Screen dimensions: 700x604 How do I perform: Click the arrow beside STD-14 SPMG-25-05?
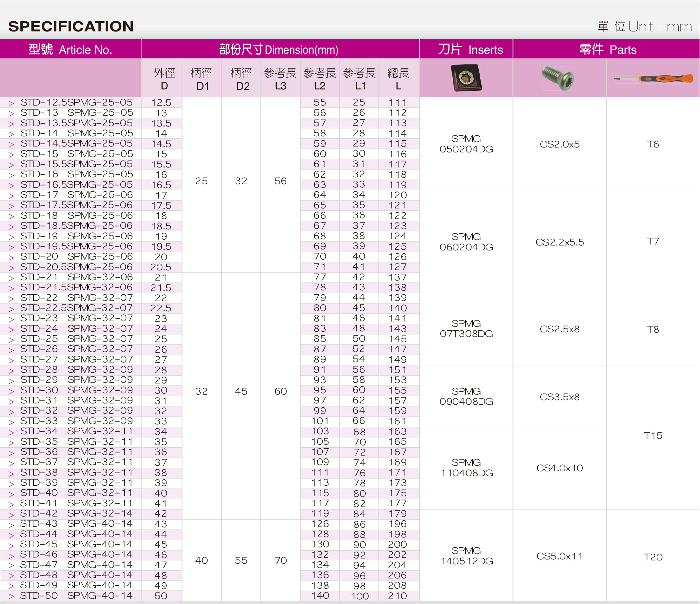coord(11,134)
